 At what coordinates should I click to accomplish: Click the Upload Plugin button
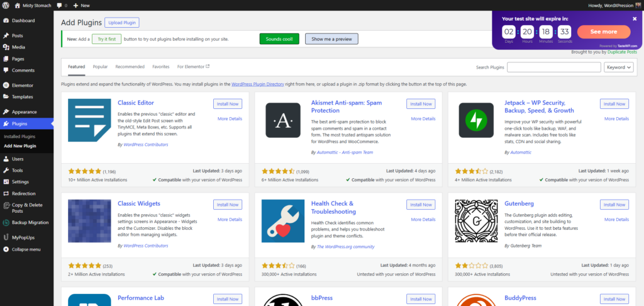[122, 23]
